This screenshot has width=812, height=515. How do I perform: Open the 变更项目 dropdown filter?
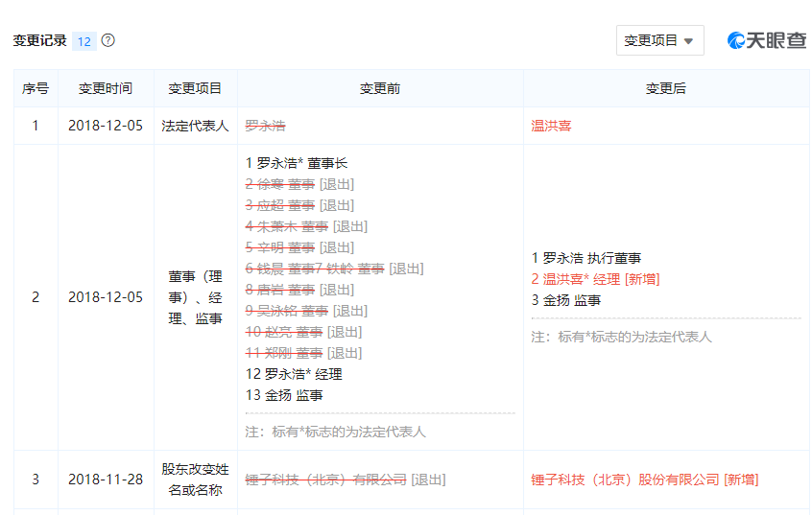point(659,40)
